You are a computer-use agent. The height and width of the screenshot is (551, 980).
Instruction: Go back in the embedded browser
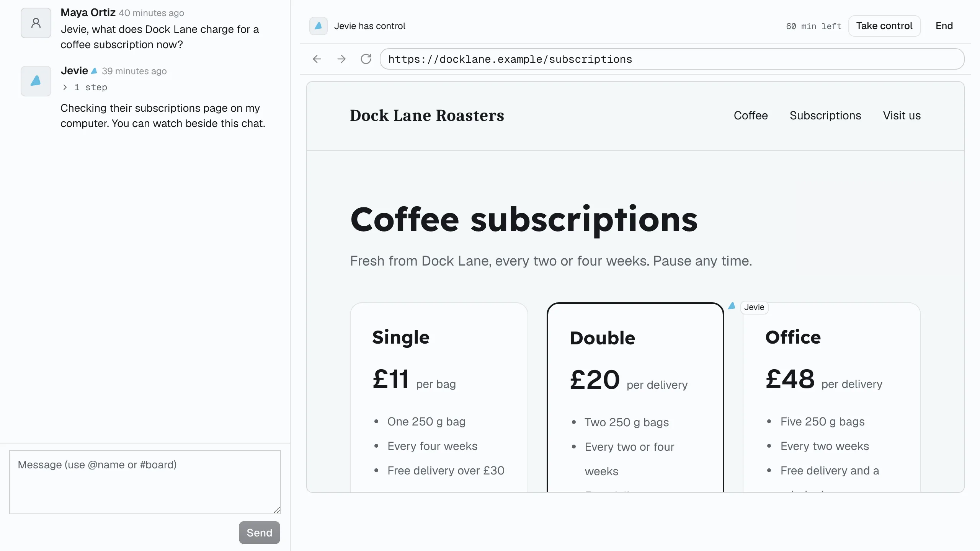pos(317,59)
